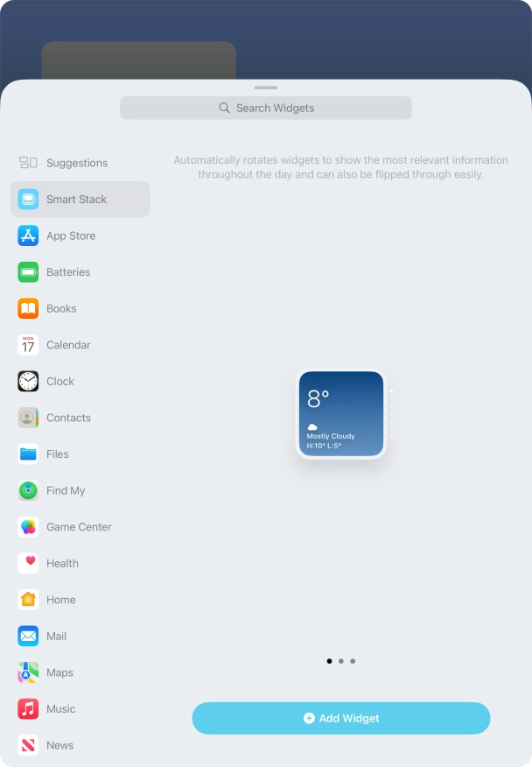Click the orange Books icon
Screen dimensions: 532x767
pos(28,309)
